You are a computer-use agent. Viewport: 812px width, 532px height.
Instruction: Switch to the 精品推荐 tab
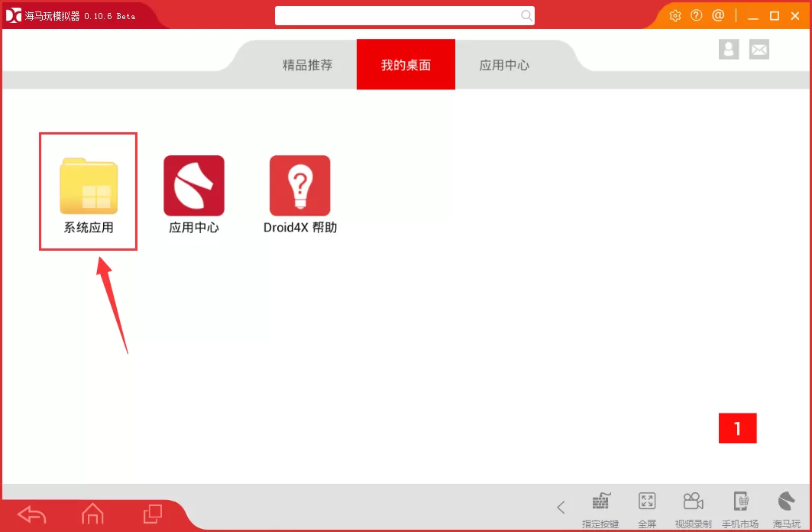coord(308,65)
